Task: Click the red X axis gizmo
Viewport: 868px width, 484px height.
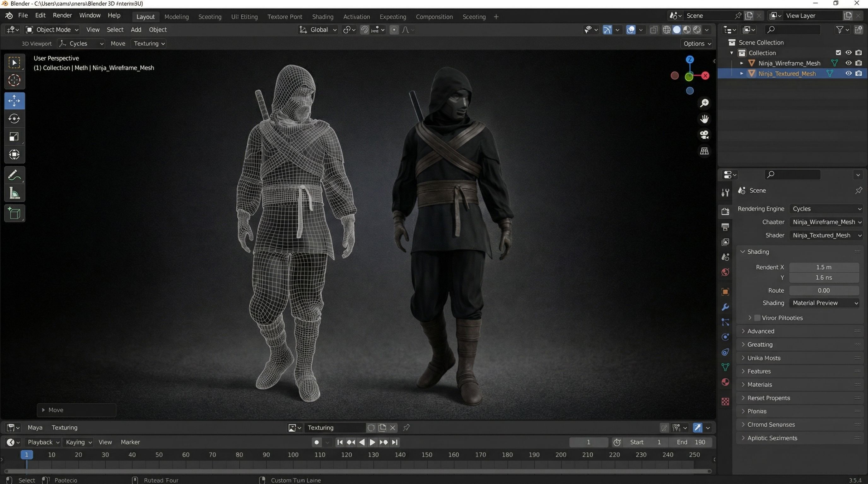Action: [x=705, y=76]
